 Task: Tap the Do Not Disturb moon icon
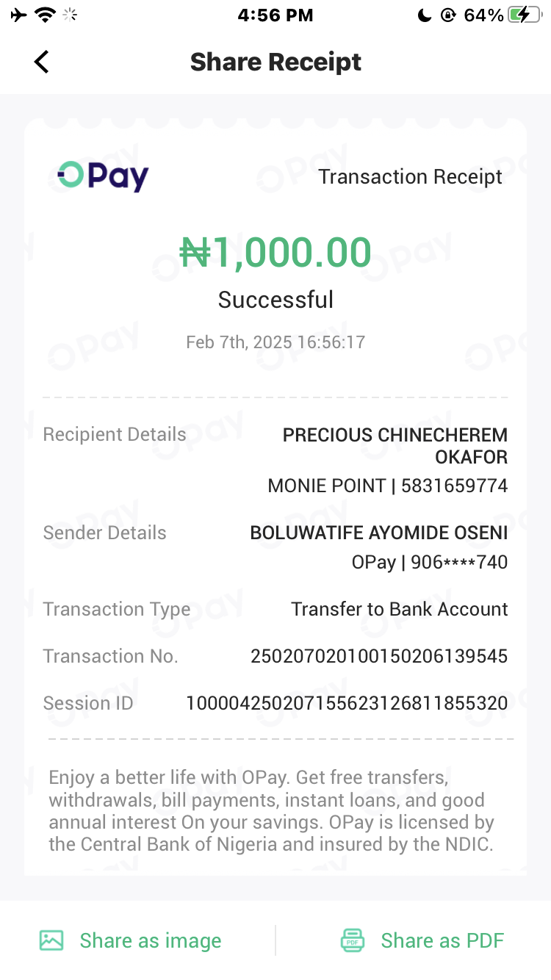tap(424, 15)
